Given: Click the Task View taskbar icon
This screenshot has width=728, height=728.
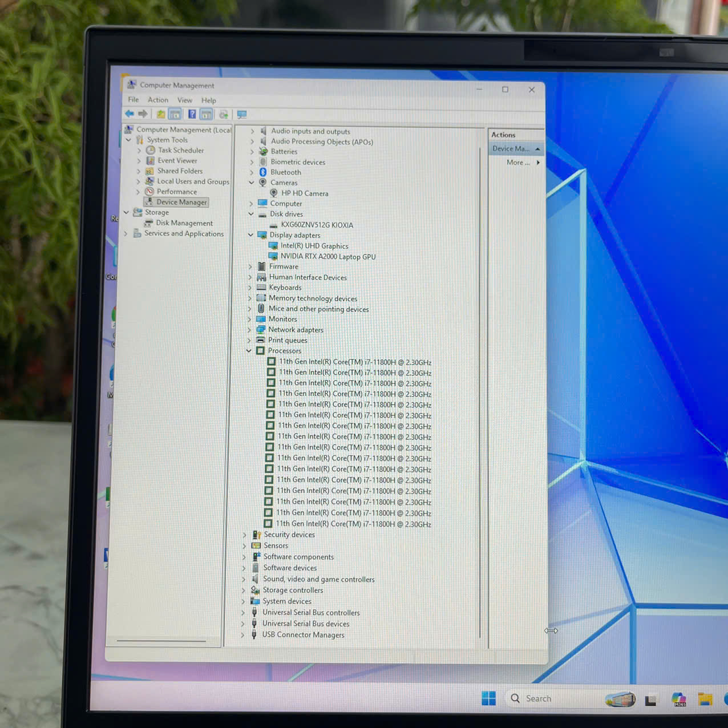Looking at the screenshot, I should [x=650, y=700].
